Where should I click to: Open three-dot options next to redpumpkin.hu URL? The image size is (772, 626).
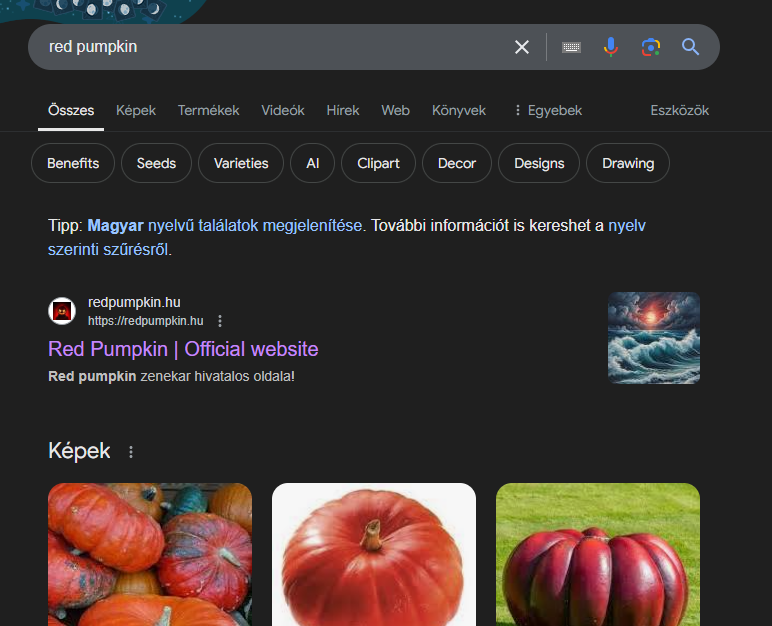(220, 321)
